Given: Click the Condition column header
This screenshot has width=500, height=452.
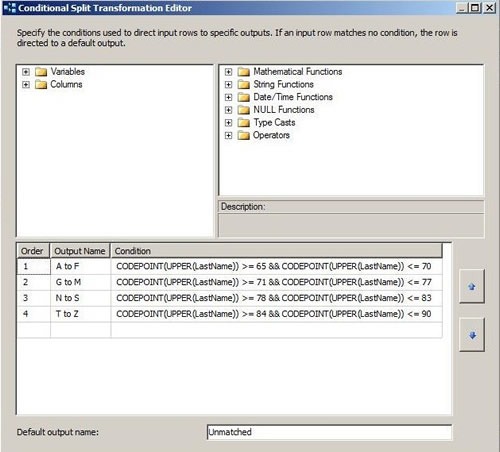Looking at the screenshot, I should coord(276,251).
